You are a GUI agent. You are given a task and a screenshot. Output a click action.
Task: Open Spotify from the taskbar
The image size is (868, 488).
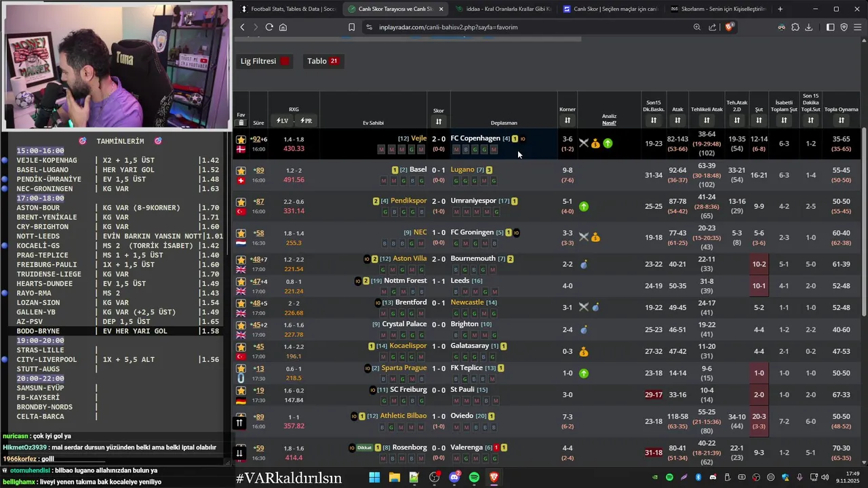[474, 477]
